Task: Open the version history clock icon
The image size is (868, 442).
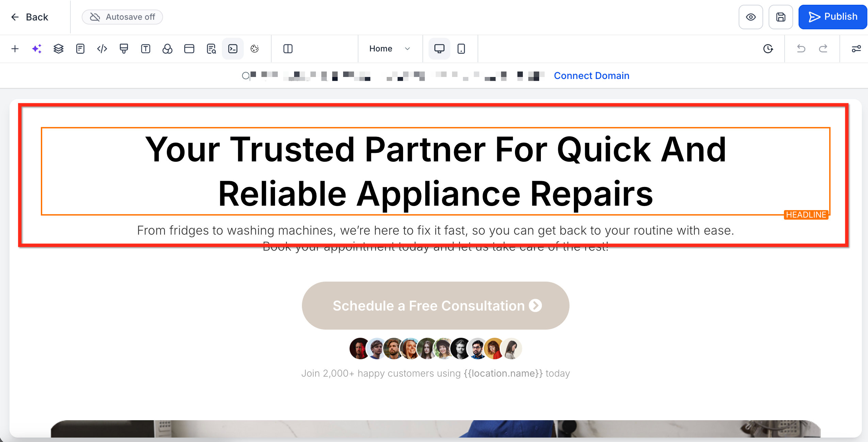Action: (768, 49)
